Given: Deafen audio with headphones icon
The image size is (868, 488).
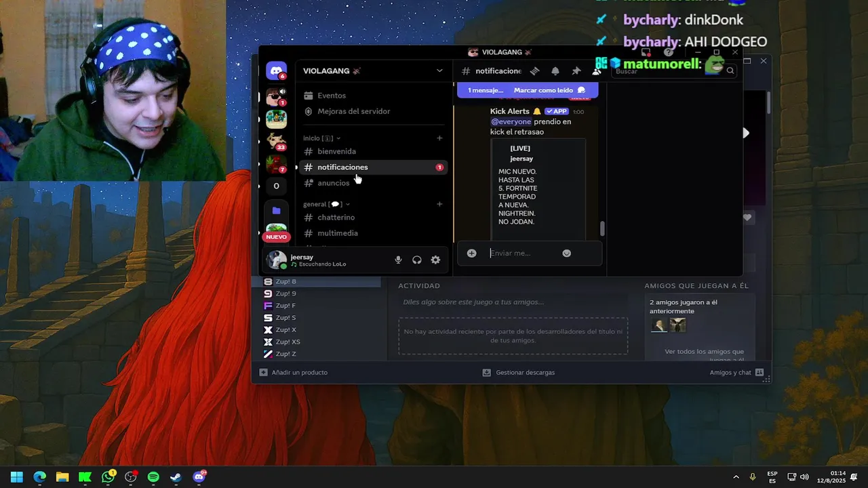Looking at the screenshot, I should point(417,260).
